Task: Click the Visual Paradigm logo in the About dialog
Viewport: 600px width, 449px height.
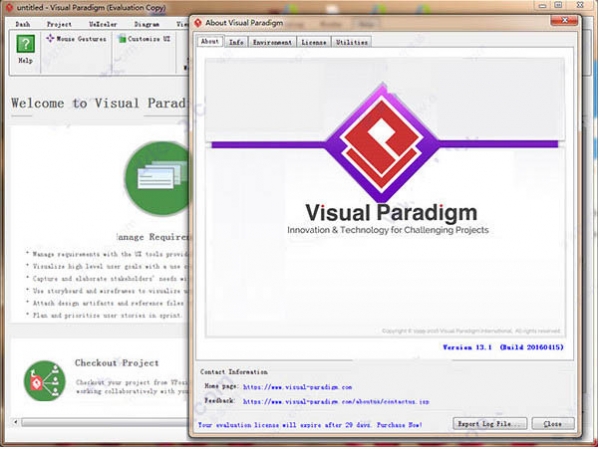Action: tap(383, 142)
